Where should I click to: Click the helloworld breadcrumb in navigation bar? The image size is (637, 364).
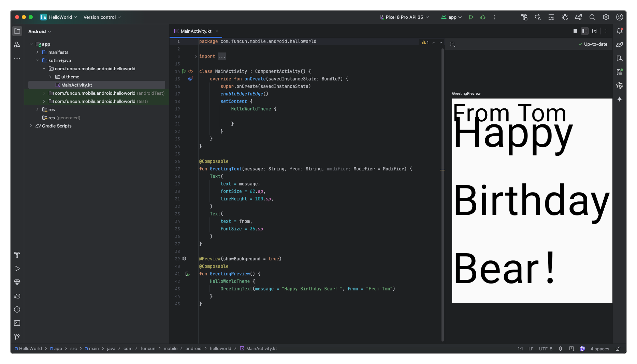(220, 348)
